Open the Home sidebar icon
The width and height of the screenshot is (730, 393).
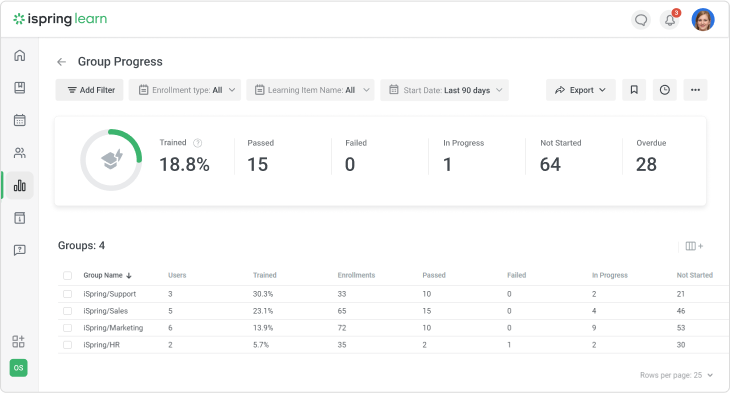(20, 55)
